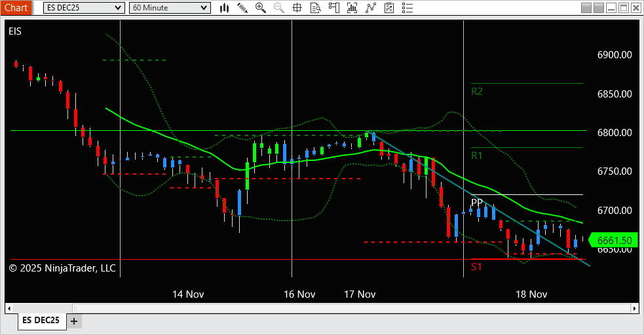Click the R1 pivot label
Screen dimensions: 644x335
[x=477, y=156]
